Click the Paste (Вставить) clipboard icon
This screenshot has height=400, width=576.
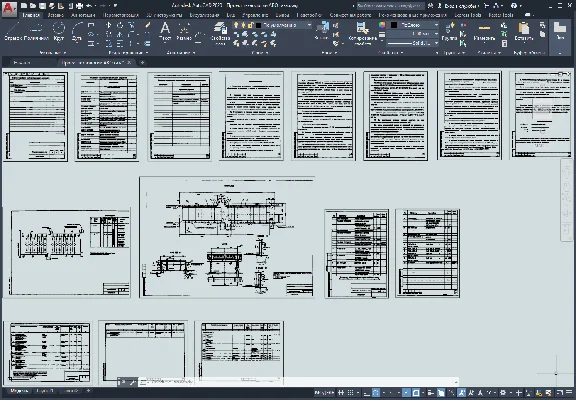(523, 32)
